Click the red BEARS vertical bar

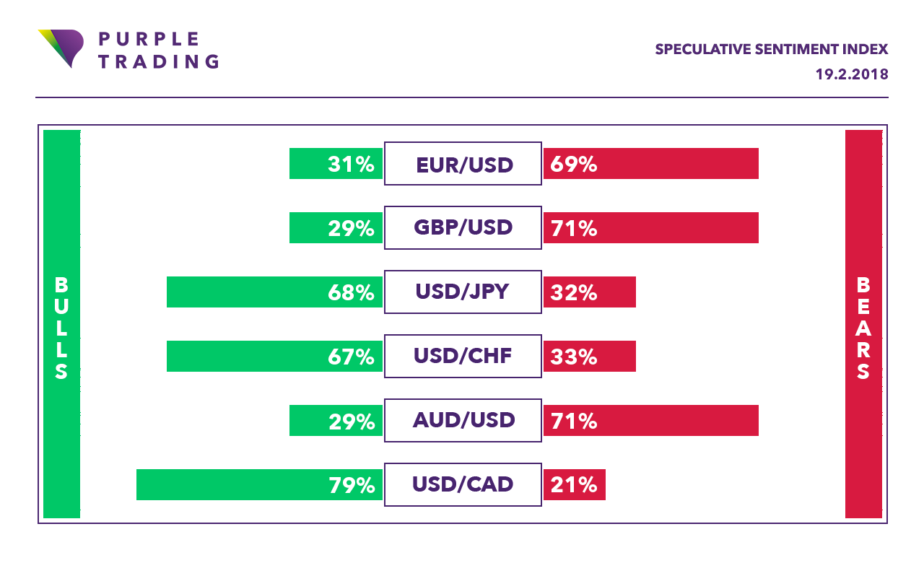863,324
